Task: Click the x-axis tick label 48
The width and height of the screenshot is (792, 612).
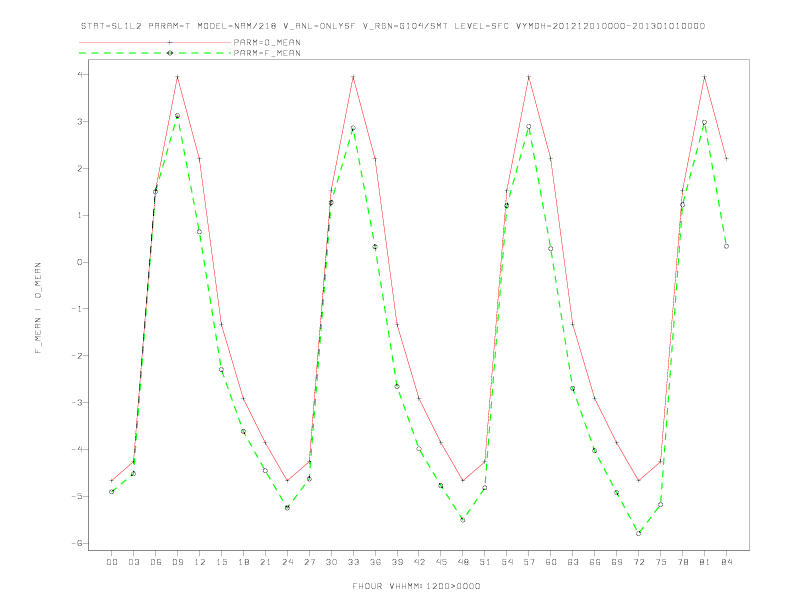Action: (463, 562)
